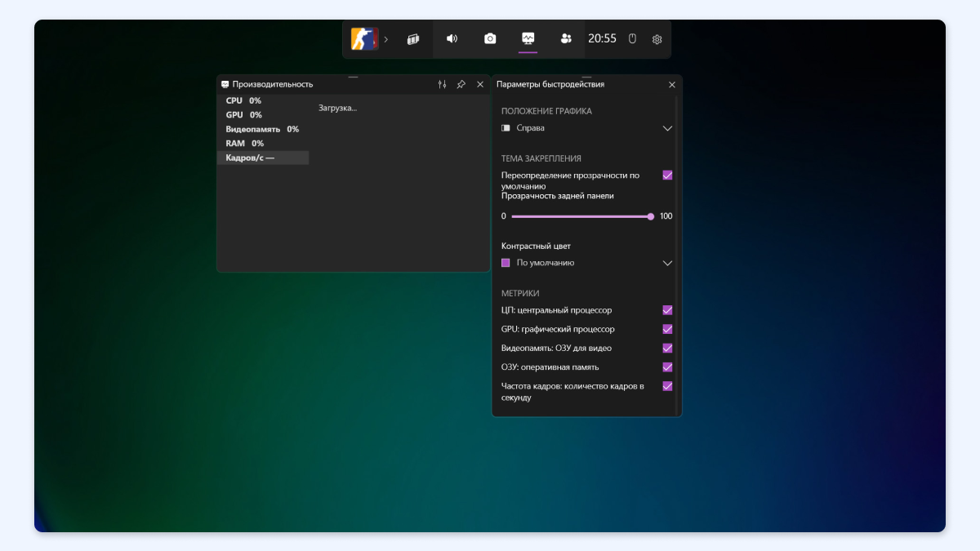980x551 pixels.
Task: Click the Counter-Strike game icon in the Game Bar
Action: point(364,38)
